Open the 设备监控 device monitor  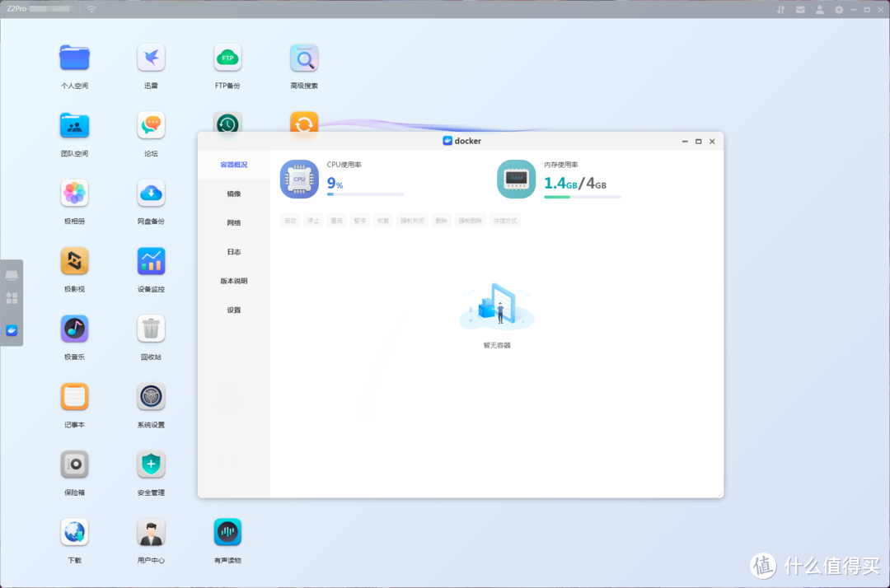(x=151, y=262)
